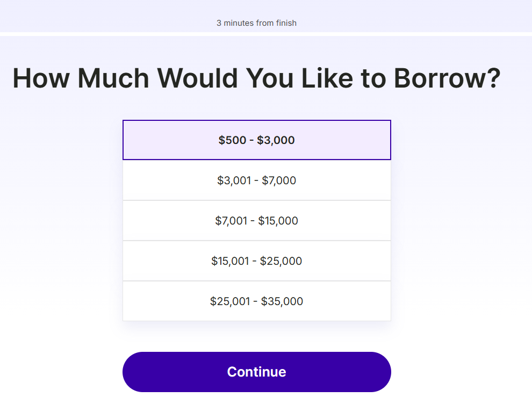Select the middle borrowing range in the list

256,221
